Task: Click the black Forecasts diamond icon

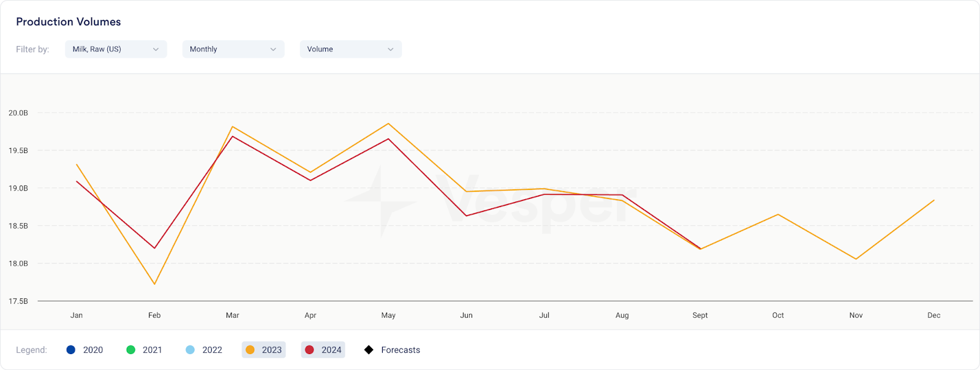Action: [369, 350]
